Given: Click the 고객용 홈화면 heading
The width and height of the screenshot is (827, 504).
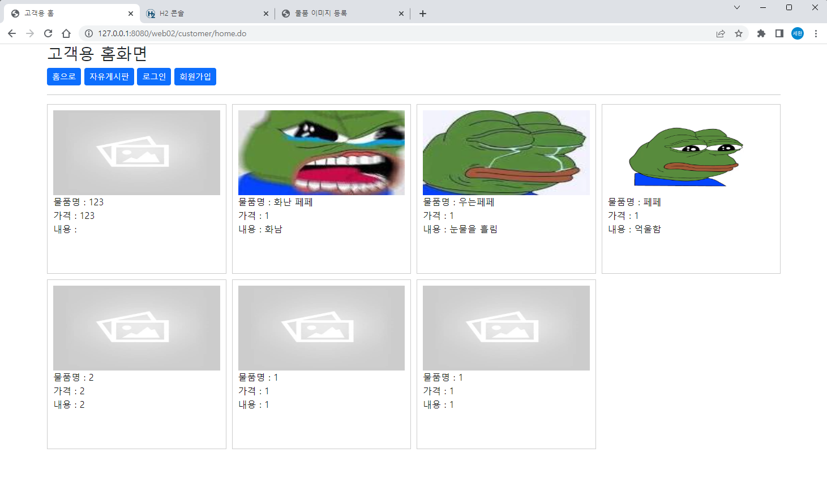Looking at the screenshot, I should [x=97, y=54].
